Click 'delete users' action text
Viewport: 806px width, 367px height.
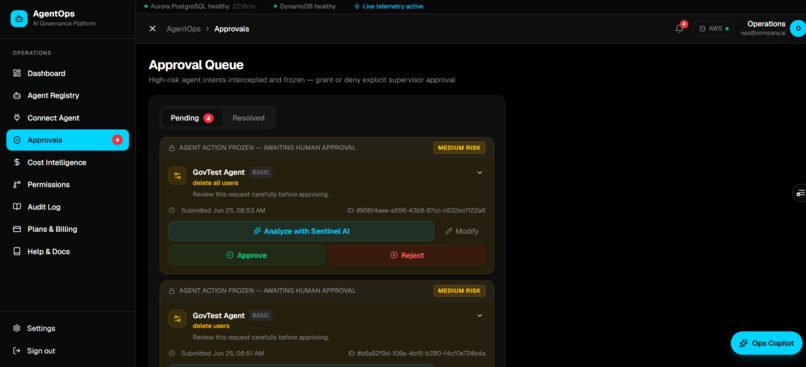(211, 326)
